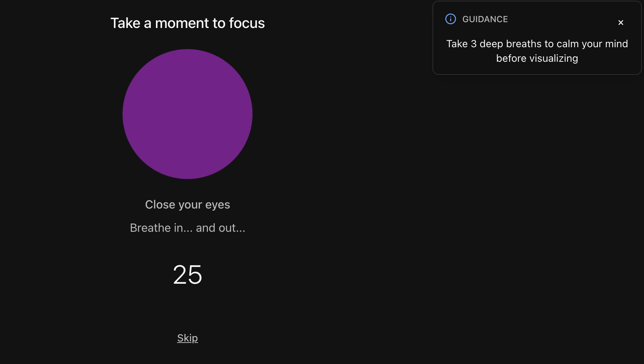Image resolution: width=644 pixels, height=364 pixels.
Task: Select the countdown number 25
Action: point(188,275)
